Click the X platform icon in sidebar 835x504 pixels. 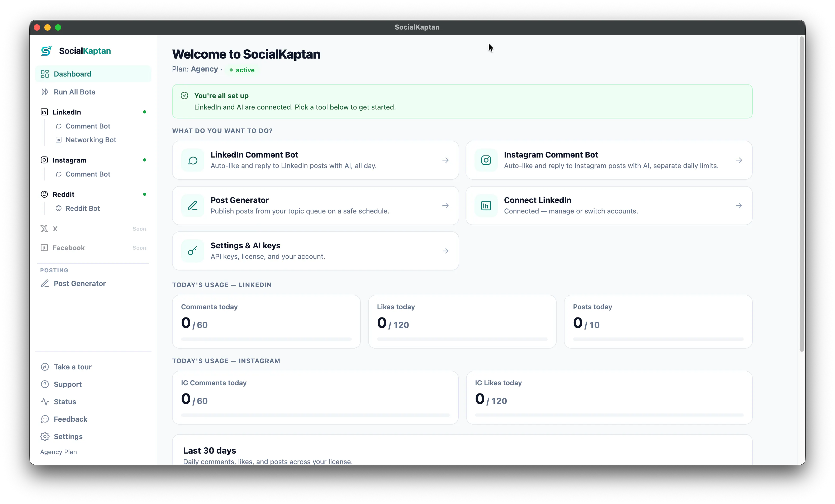(44, 229)
